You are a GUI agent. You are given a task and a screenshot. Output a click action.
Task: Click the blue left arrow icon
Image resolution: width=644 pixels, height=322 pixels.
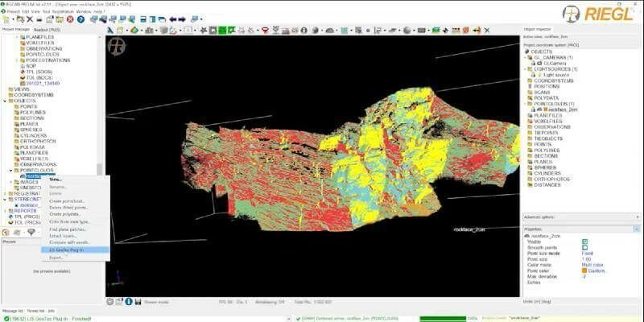[x=173, y=19]
